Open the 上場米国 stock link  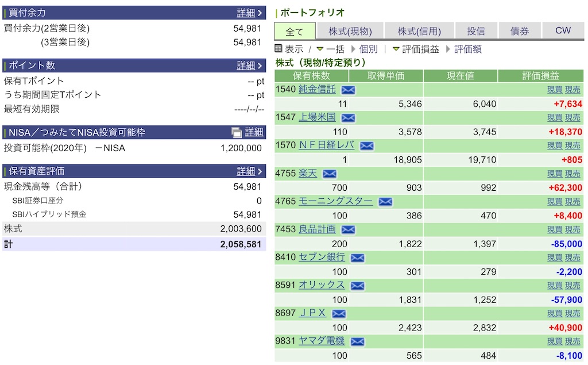point(317,117)
